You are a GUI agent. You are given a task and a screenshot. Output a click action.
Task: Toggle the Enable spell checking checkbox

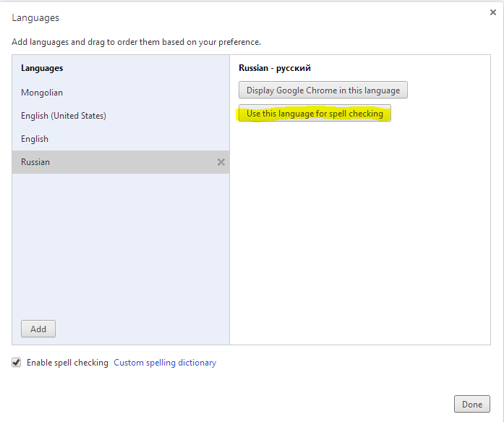[x=17, y=363]
